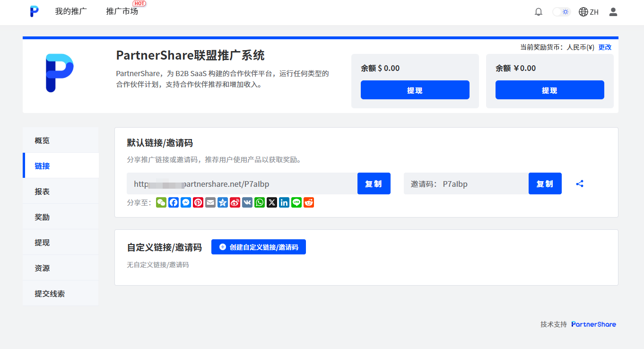Viewport: 644px width, 349px height.
Task: Share the link by email icon
Action: [210, 202]
